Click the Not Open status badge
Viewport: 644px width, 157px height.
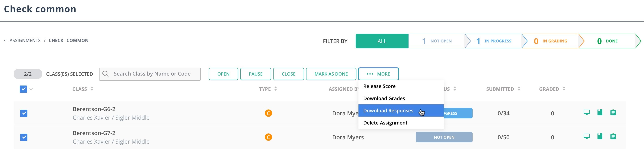coord(444,137)
